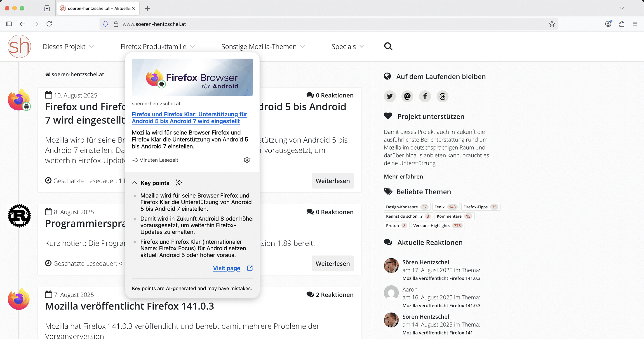Show site security lock information
This screenshot has width=644, height=339.
(x=116, y=24)
